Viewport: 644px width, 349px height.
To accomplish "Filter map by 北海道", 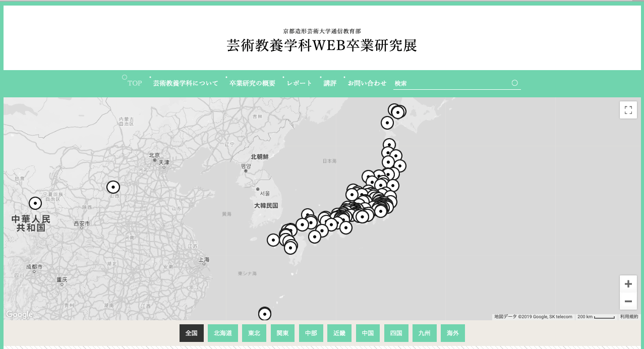I will click(x=223, y=333).
